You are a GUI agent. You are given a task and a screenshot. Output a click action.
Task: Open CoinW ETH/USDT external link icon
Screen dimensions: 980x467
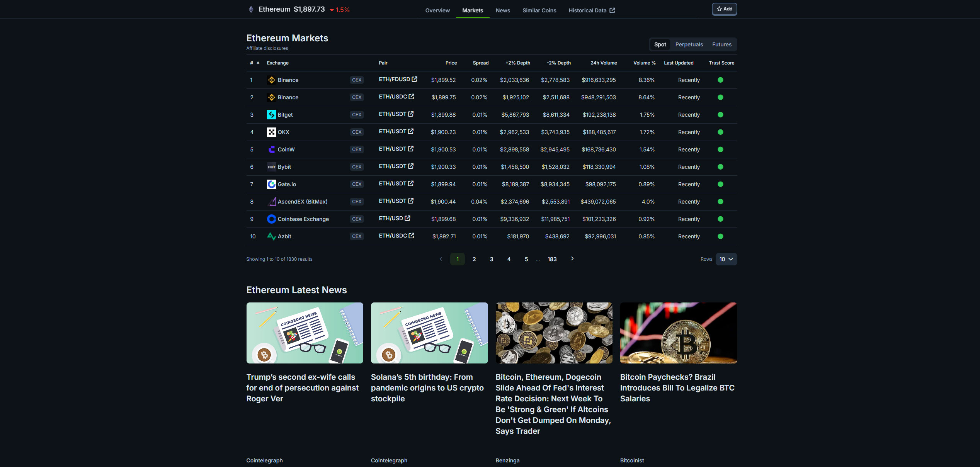coord(411,149)
